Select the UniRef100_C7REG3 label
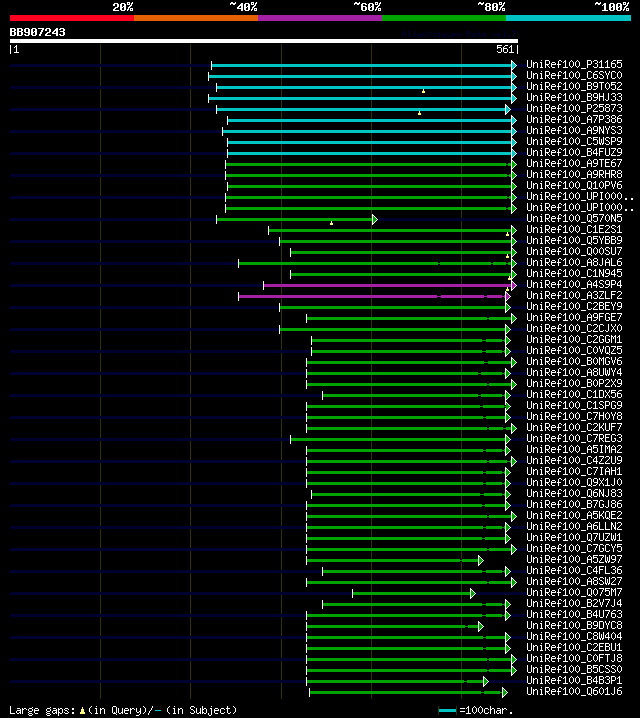 (574, 438)
